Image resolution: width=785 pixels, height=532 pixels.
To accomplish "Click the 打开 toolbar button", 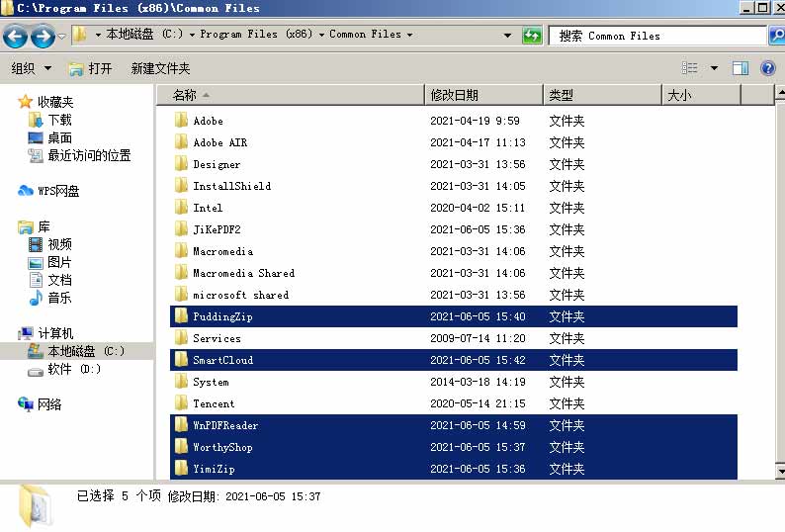I will click(90, 68).
